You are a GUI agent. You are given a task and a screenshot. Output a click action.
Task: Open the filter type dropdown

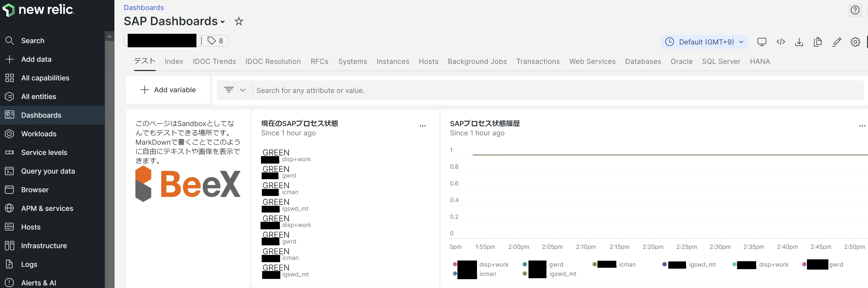235,90
